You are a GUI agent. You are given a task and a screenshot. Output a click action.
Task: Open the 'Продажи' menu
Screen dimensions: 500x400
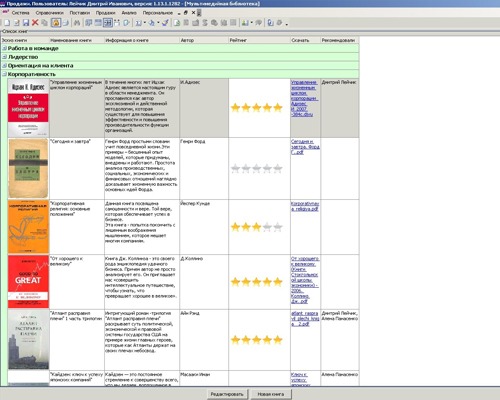[x=106, y=13]
